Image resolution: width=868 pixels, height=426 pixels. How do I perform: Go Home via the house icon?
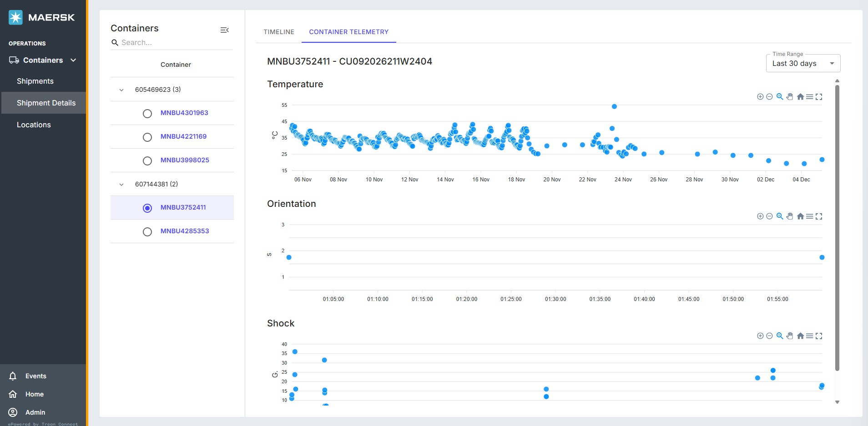[13, 394]
